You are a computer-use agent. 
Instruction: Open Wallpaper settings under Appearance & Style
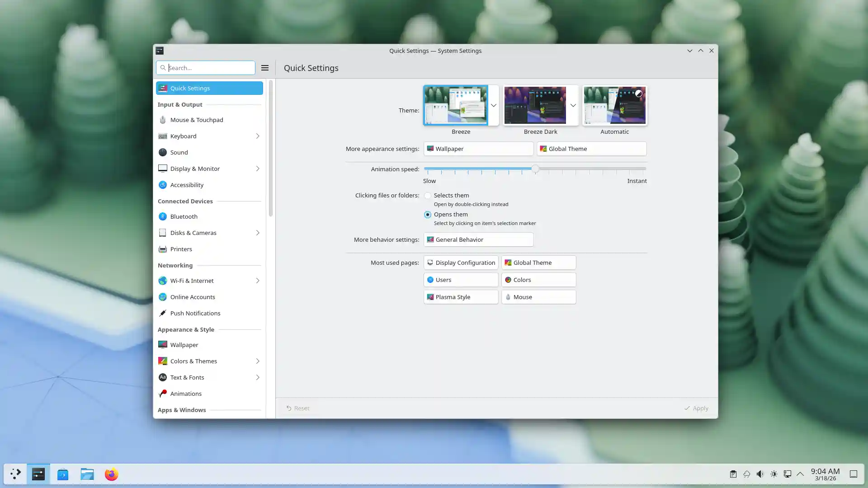(x=184, y=345)
